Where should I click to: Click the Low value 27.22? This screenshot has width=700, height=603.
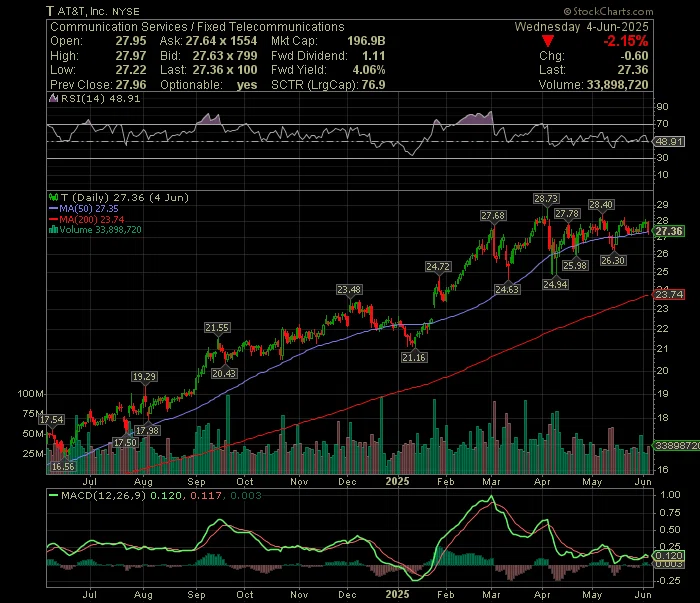click(x=131, y=70)
